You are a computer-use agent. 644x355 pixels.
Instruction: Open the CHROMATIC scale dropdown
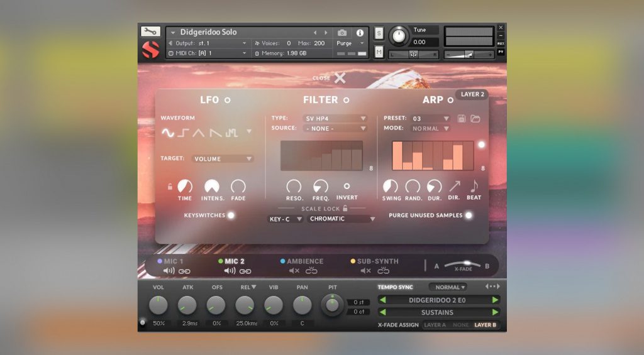(341, 219)
